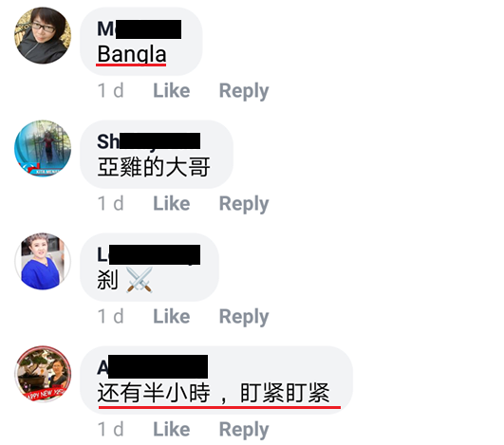Viewport: 504px width, 445px height.
Task: Click timestamp below 还有半小時 comment
Action: pos(110,429)
